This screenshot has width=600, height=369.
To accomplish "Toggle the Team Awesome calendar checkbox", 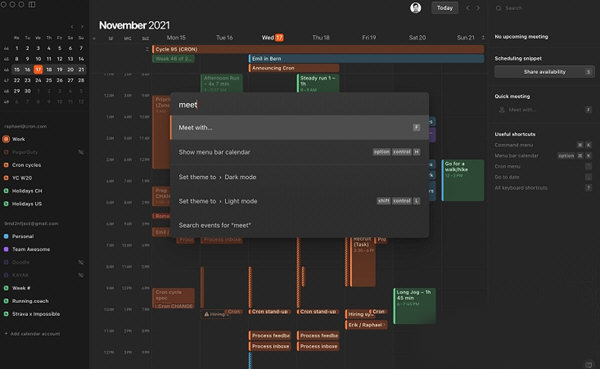I will pyautogui.click(x=6, y=249).
